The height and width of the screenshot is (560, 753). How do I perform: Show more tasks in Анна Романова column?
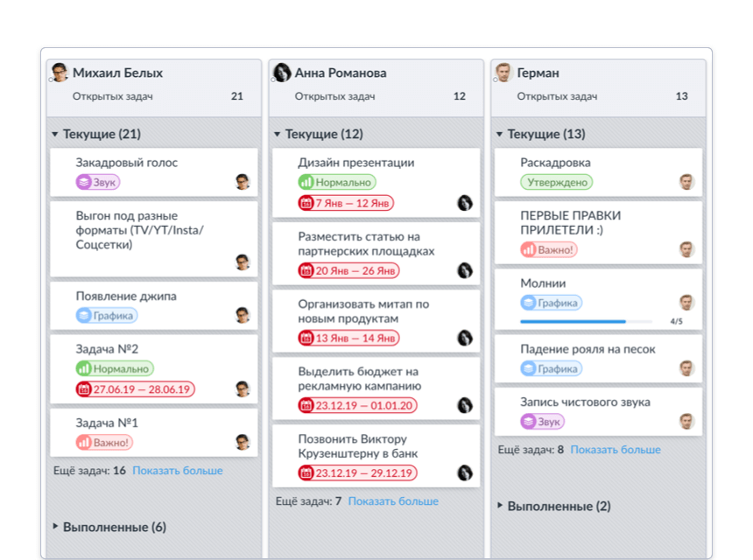[x=393, y=501]
